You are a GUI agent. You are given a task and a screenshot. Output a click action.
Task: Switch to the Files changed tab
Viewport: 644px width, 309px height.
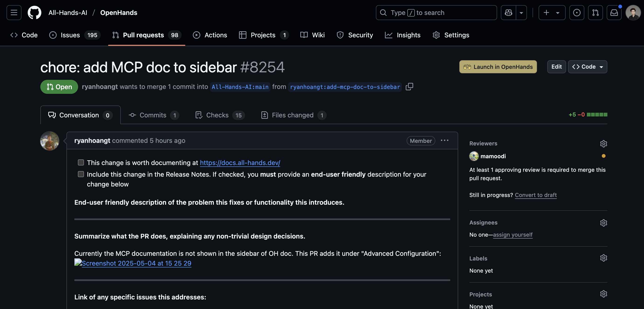(x=292, y=115)
